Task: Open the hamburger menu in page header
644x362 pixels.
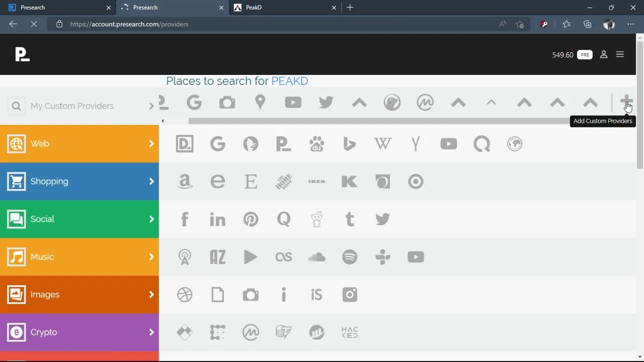Action: 620,54
